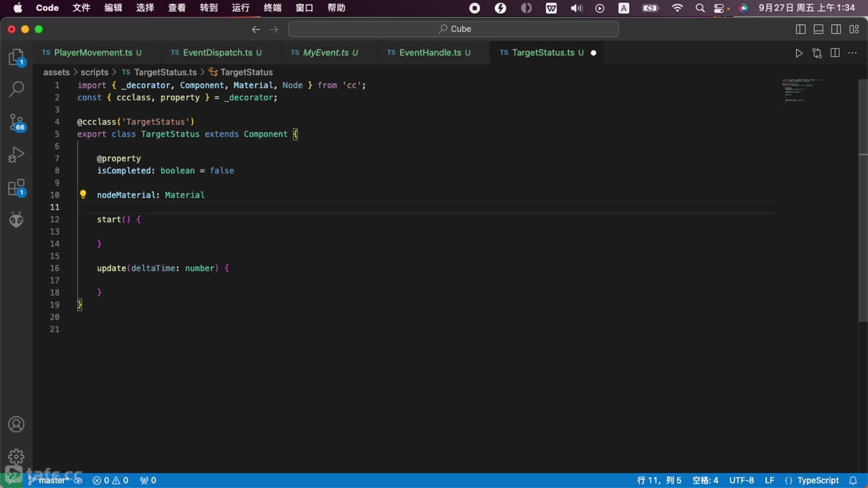Open the 编辑 menu
Viewport: 868px width, 488px height.
(113, 8)
